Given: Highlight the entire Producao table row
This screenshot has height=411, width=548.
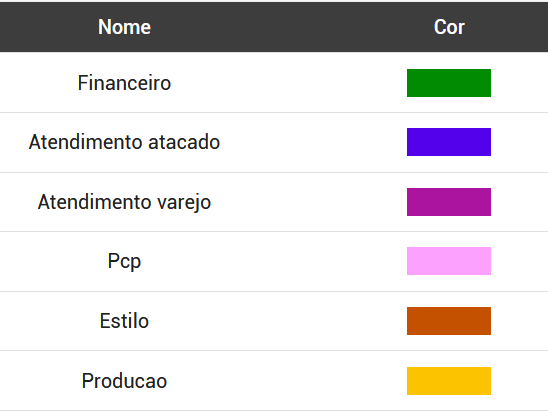Looking at the screenshot, I should click(x=274, y=381).
